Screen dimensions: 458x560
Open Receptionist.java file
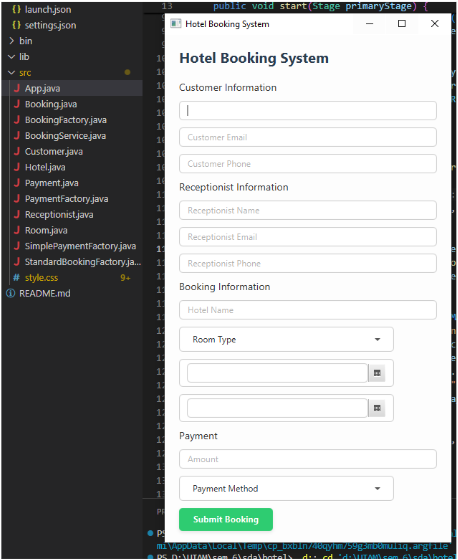[x=59, y=215]
